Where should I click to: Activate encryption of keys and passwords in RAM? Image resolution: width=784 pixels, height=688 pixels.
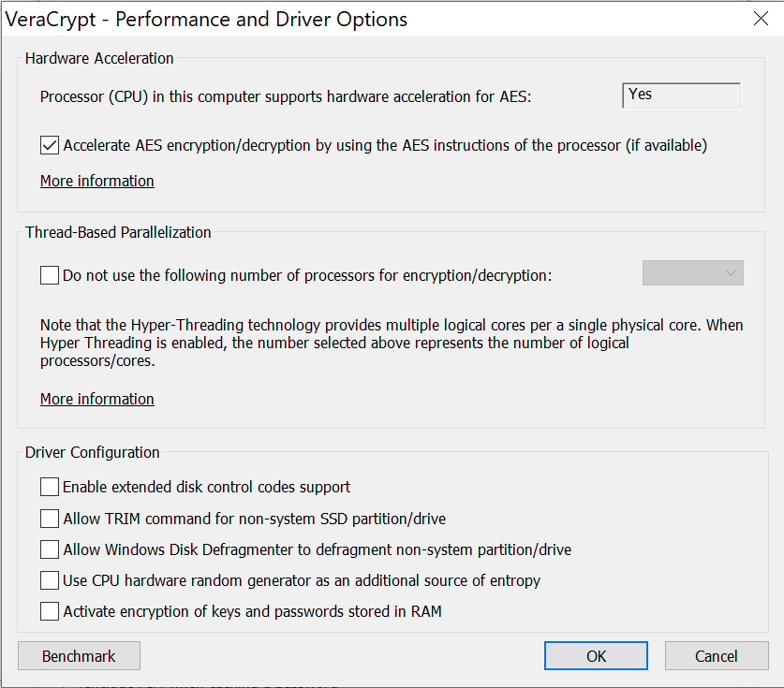50,611
